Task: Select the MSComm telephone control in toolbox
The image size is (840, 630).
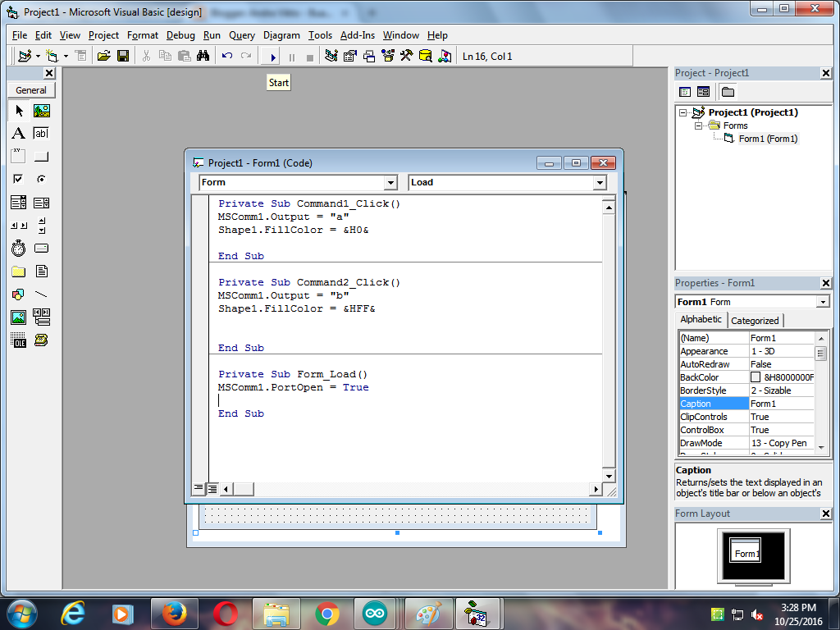Action: [x=41, y=340]
